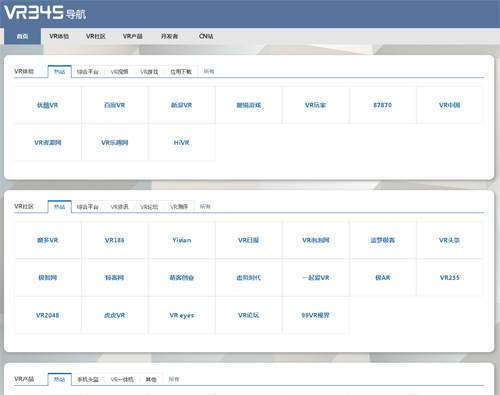Select VR游戏 tab in VR体验 section
The image size is (500, 395).
coord(149,72)
